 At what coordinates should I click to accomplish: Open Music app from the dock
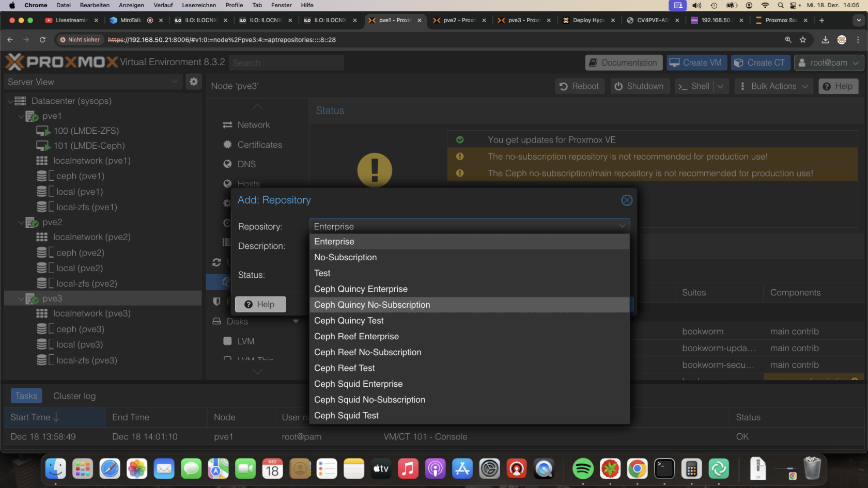point(408,469)
